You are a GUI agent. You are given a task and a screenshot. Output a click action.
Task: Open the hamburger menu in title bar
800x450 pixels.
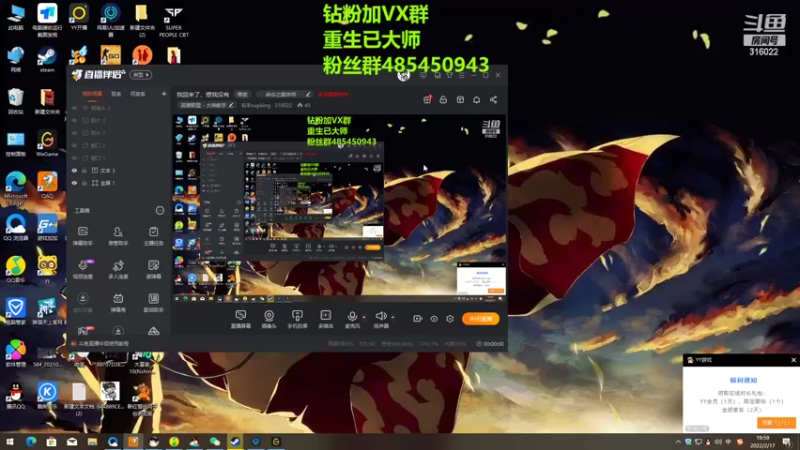point(462,75)
